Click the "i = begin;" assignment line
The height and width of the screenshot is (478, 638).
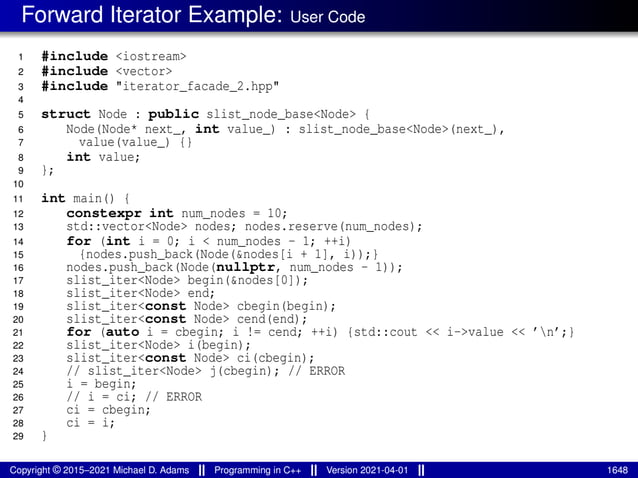pos(101,384)
